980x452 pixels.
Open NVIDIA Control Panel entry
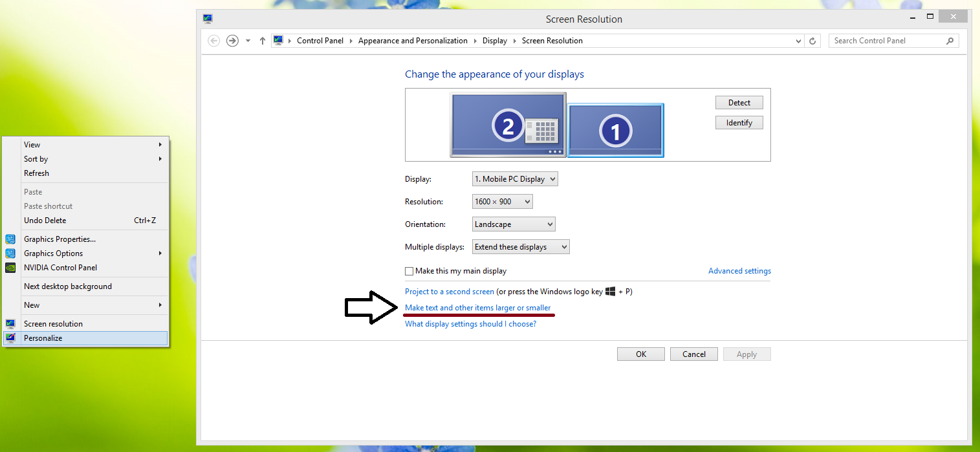tap(85, 268)
